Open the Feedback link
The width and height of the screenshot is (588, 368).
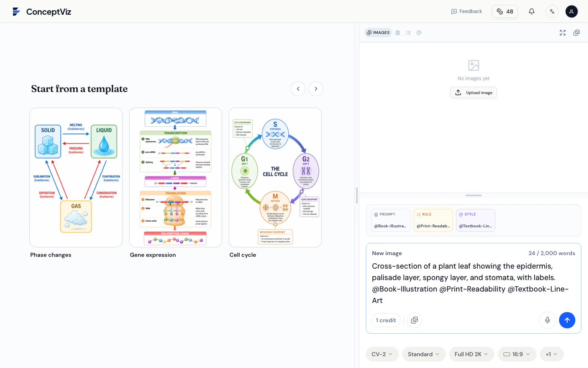tap(467, 11)
